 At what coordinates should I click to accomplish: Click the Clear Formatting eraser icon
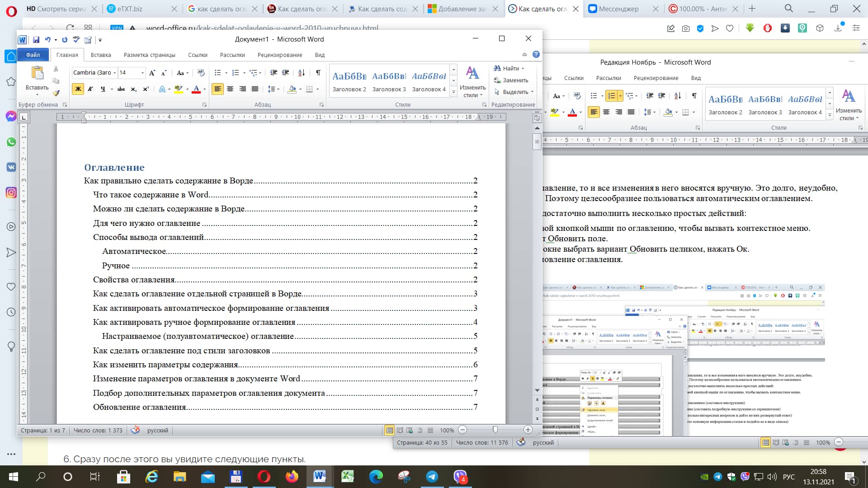coord(201,73)
